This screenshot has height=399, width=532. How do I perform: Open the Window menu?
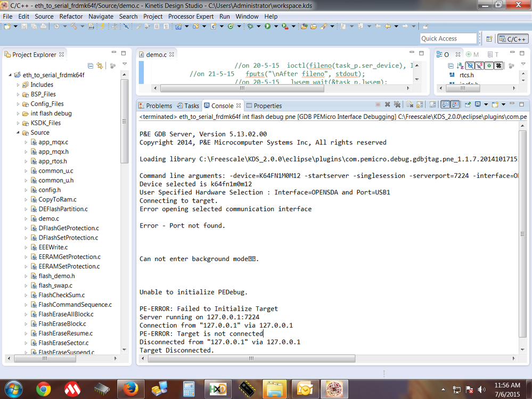point(247,17)
